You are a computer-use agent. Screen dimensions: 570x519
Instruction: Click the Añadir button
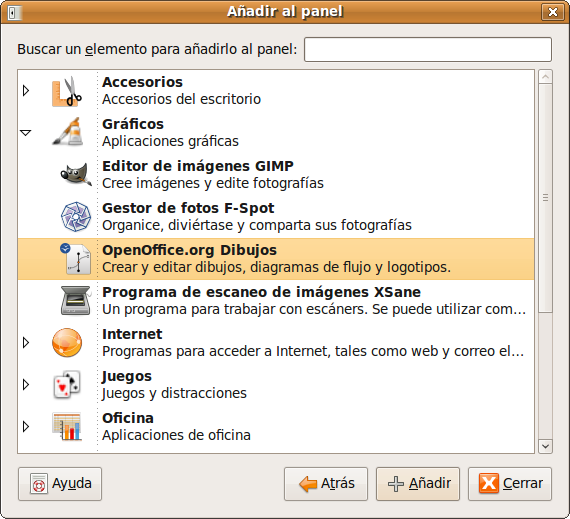[418, 484]
